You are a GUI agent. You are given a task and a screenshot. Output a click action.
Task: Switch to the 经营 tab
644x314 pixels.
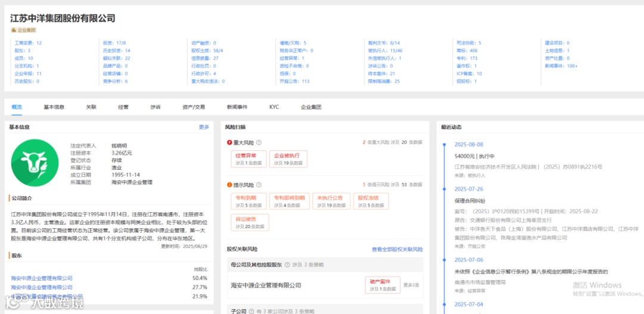click(123, 107)
